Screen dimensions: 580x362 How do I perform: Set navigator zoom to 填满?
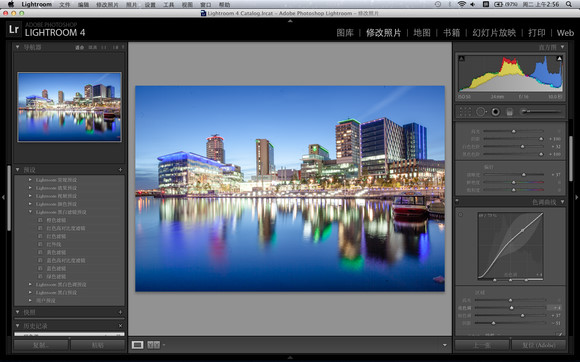pyautogui.click(x=92, y=47)
